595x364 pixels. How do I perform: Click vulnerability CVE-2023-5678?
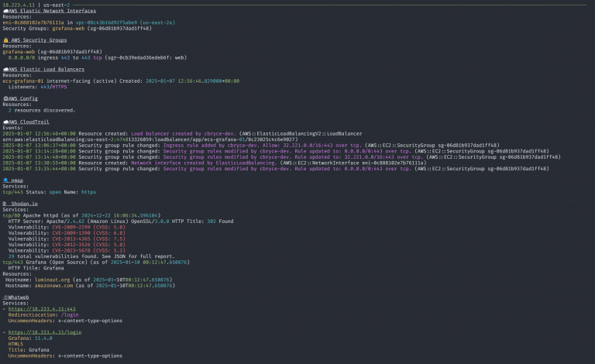pyautogui.click(x=71, y=251)
